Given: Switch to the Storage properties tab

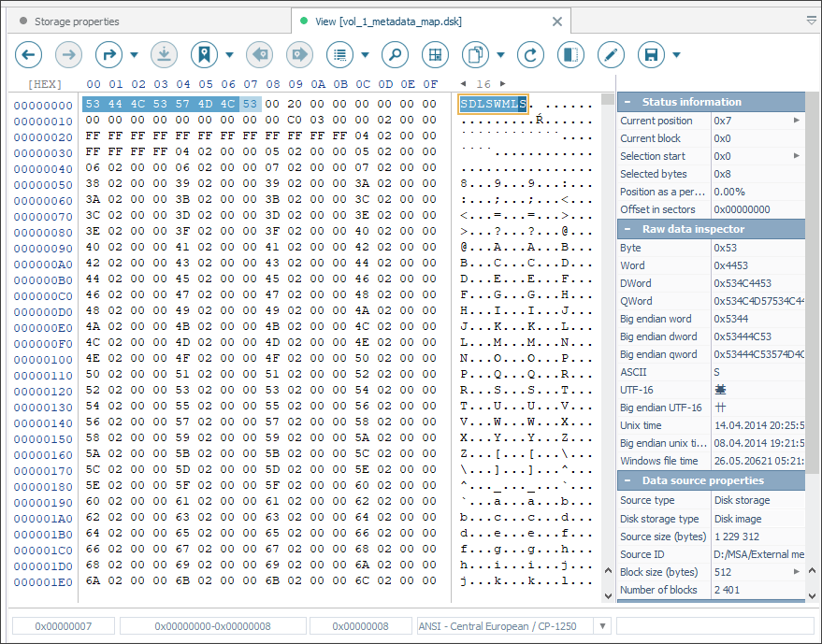Looking at the screenshot, I should (x=77, y=21).
